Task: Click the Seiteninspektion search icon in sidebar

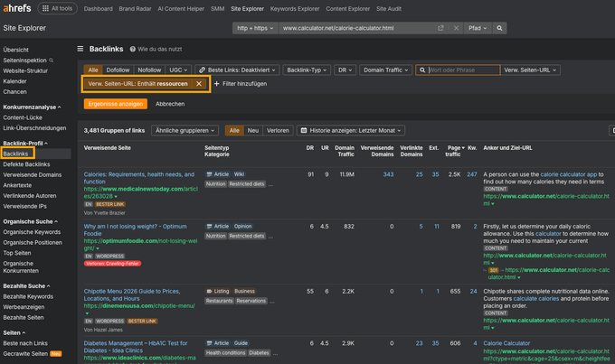Action: coord(51,61)
